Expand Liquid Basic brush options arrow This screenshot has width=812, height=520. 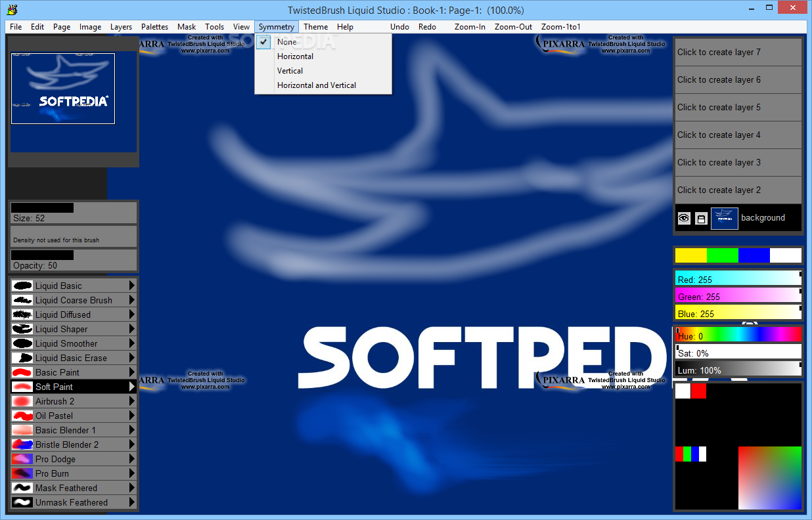click(132, 286)
